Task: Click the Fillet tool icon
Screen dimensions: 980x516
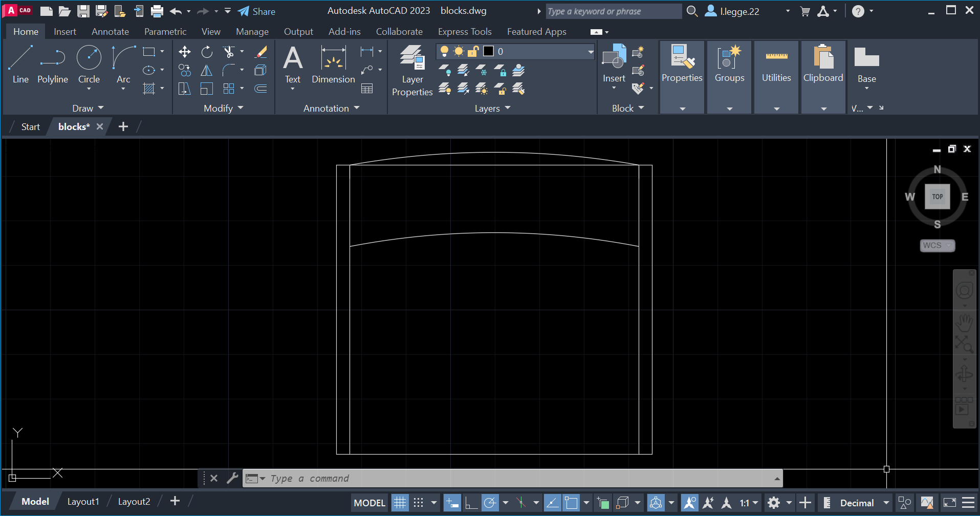Action: [x=229, y=70]
